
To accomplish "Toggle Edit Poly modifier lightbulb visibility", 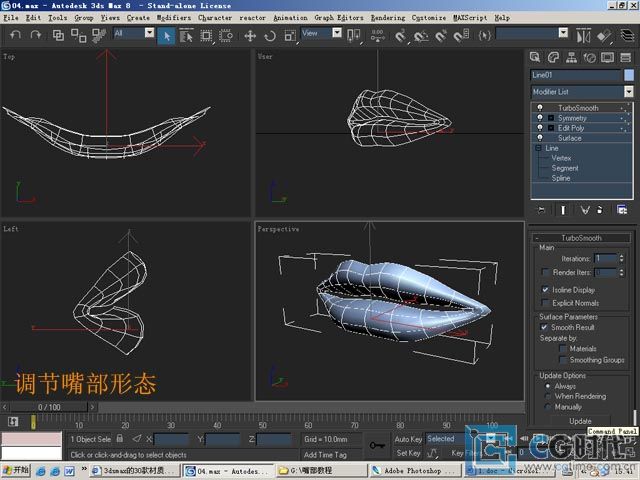I will tap(540, 128).
